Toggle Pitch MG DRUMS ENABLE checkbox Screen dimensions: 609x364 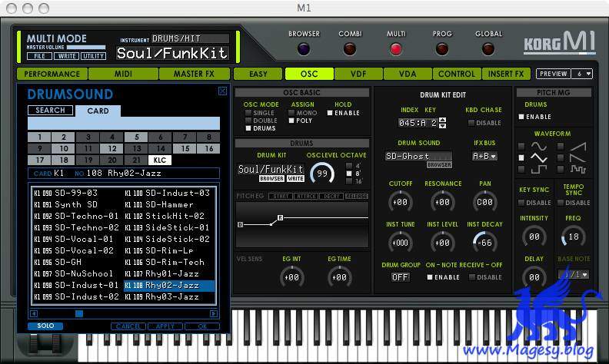[521, 117]
